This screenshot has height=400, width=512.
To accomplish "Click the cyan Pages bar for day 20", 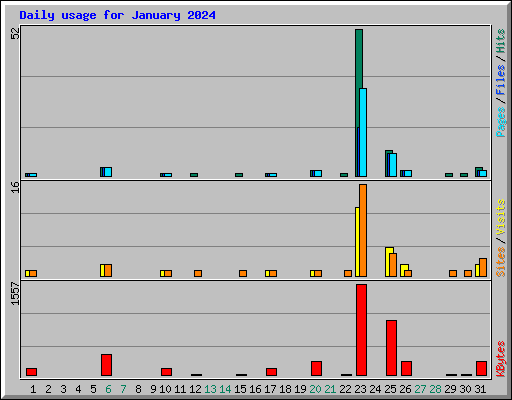I will point(318,173).
